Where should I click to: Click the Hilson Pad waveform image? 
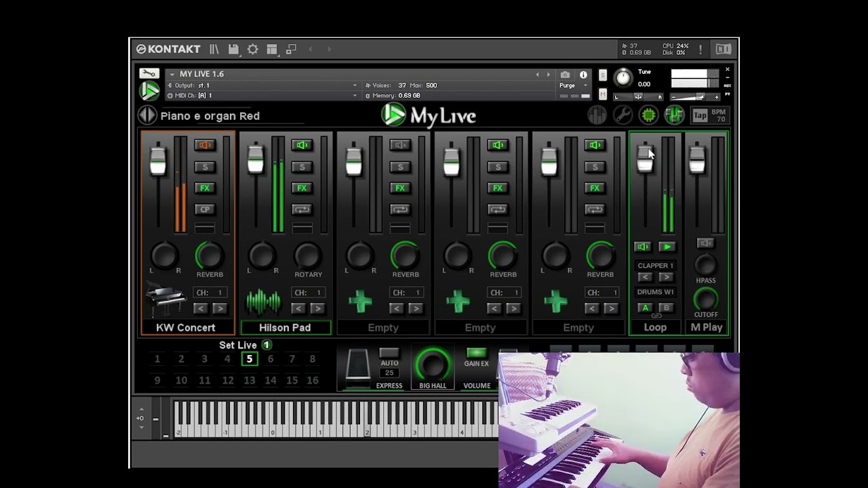[x=263, y=302]
